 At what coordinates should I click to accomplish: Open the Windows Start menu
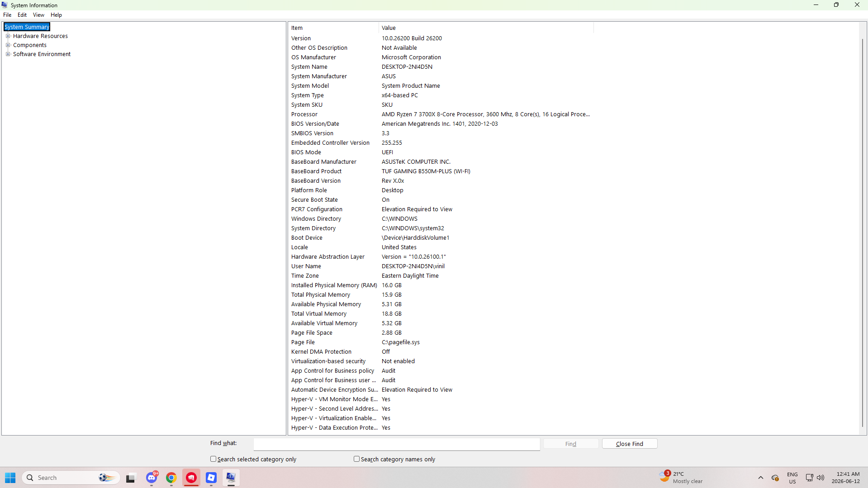tap(10, 478)
